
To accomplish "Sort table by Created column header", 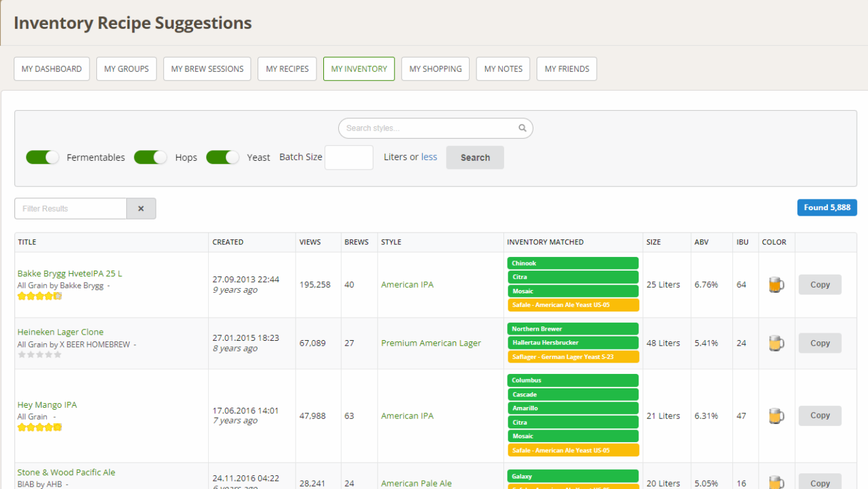I will [x=228, y=242].
